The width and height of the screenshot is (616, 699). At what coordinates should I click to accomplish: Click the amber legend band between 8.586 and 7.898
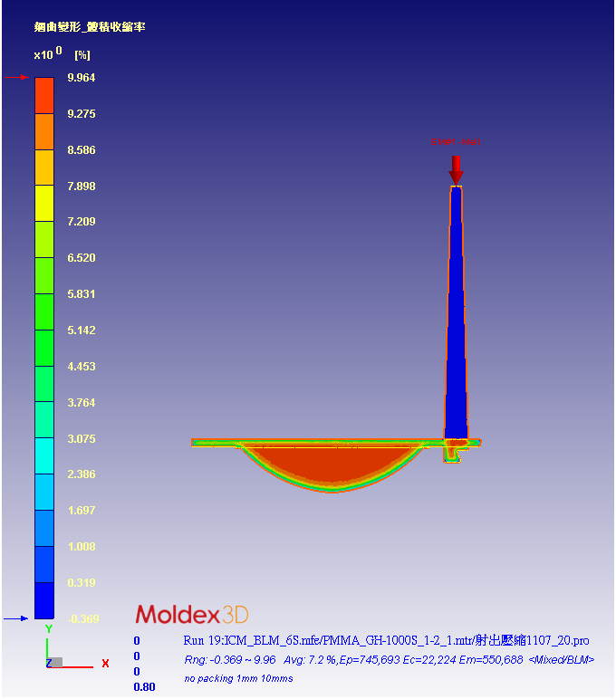point(44,168)
